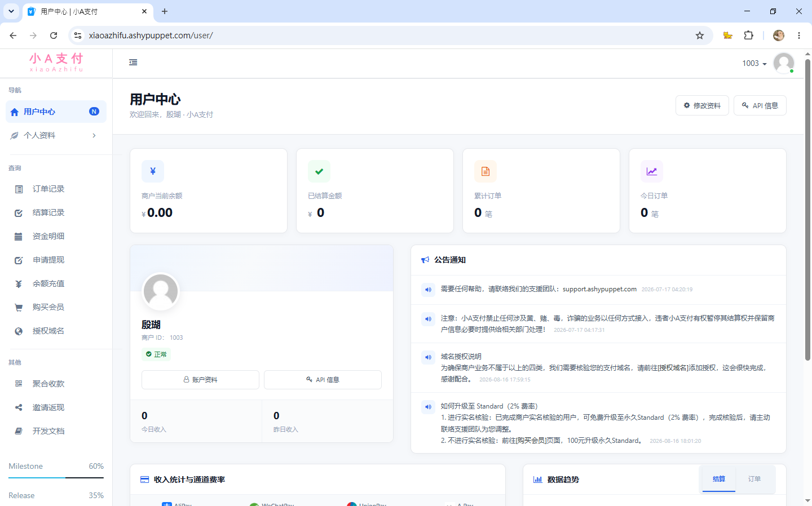Viewport: 812px width, 506px height.
Task: Click the 结算记录 sidebar icon
Action: pyautogui.click(x=19, y=213)
